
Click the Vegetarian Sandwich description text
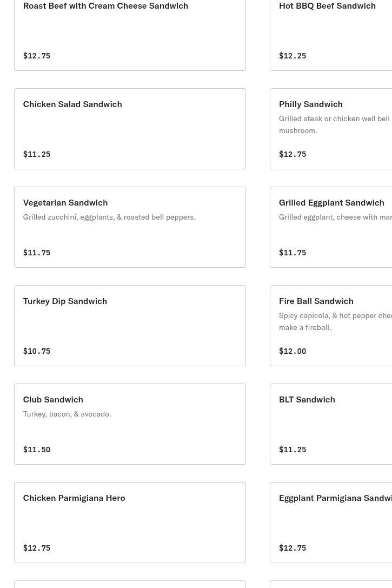coord(109,217)
